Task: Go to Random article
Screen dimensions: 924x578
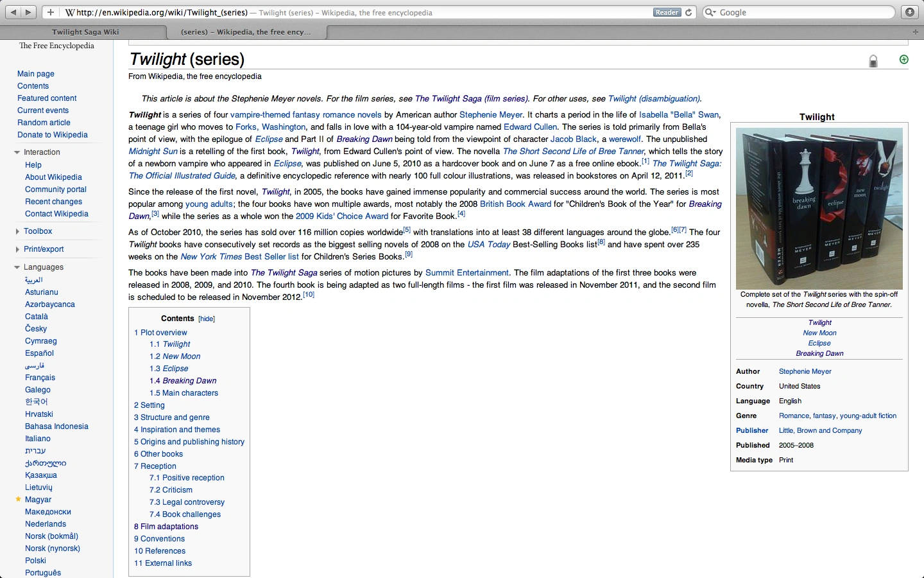Action: [x=44, y=123]
